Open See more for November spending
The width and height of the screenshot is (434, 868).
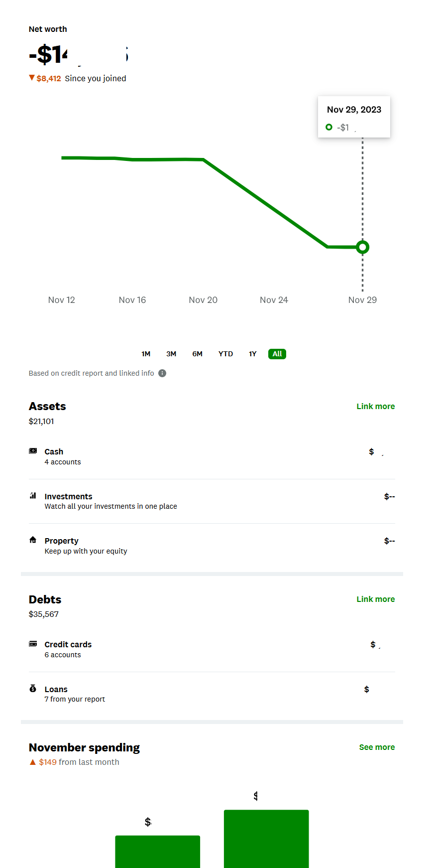point(377,747)
